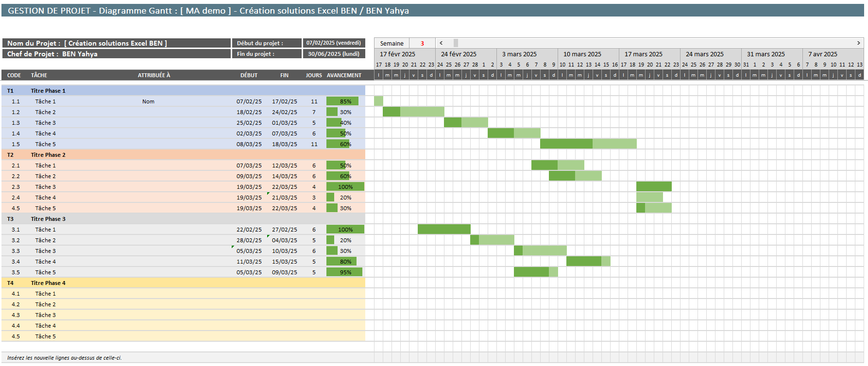This screenshot has height=366, width=868.
Task: Select the 10 mars 2025 week header
Action: pos(582,54)
